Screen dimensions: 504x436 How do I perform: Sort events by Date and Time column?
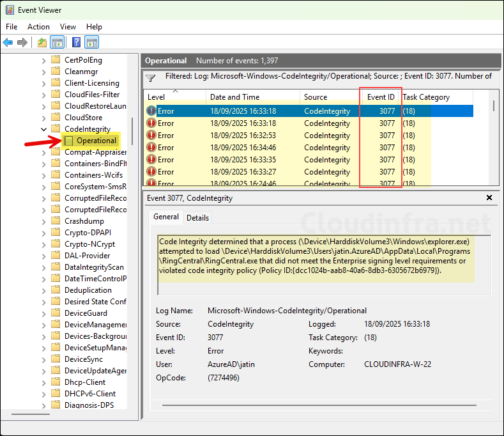(234, 97)
